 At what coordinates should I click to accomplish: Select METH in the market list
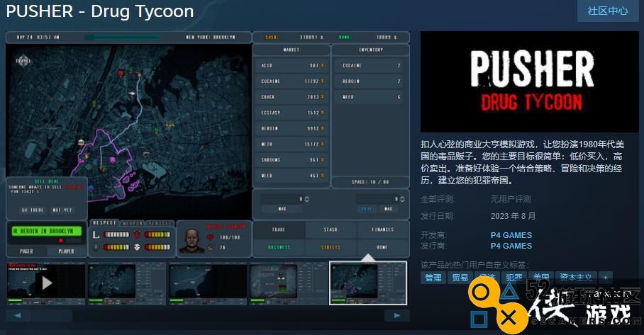click(x=292, y=144)
